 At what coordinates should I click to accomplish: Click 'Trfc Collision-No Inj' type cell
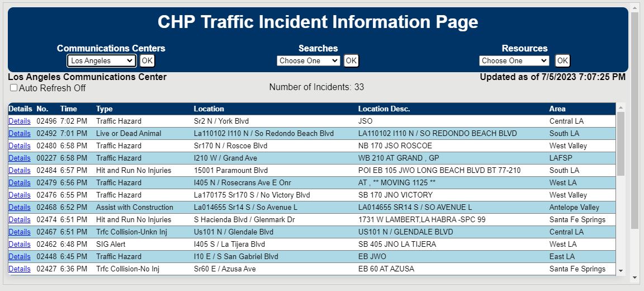[127, 269]
